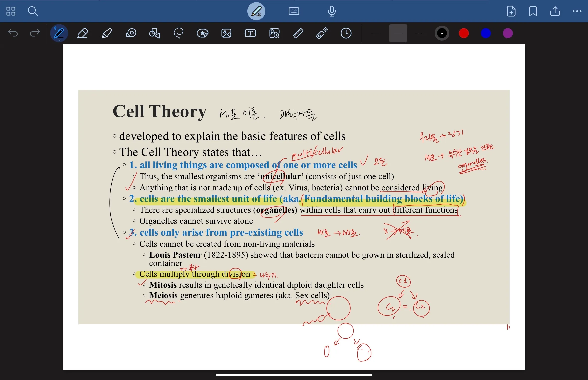Select the Eraser tool
The width and height of the screenshot is (588, 380).
[83, 33]
